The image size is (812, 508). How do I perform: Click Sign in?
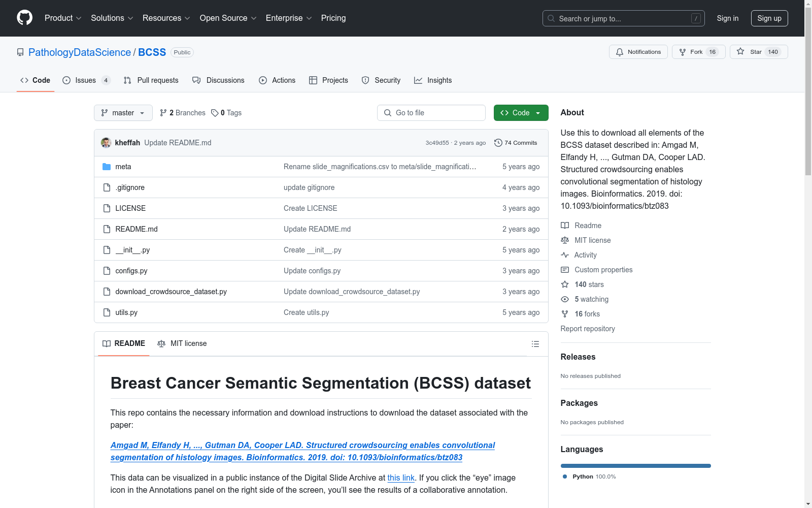point(728,18)
